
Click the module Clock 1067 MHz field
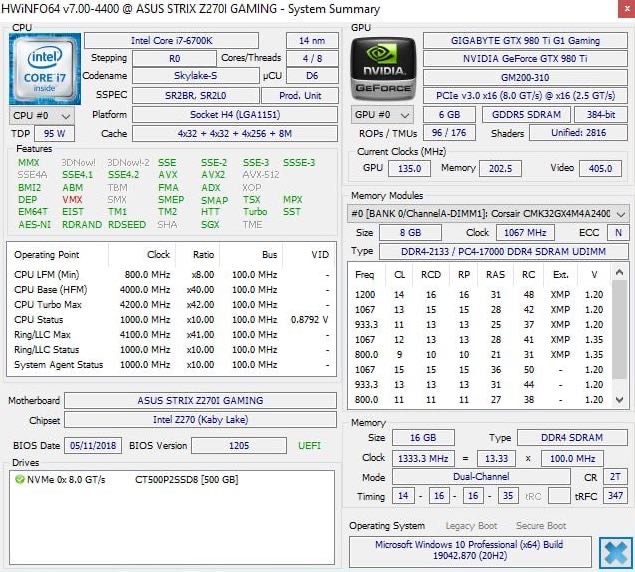tap(525, 233)
